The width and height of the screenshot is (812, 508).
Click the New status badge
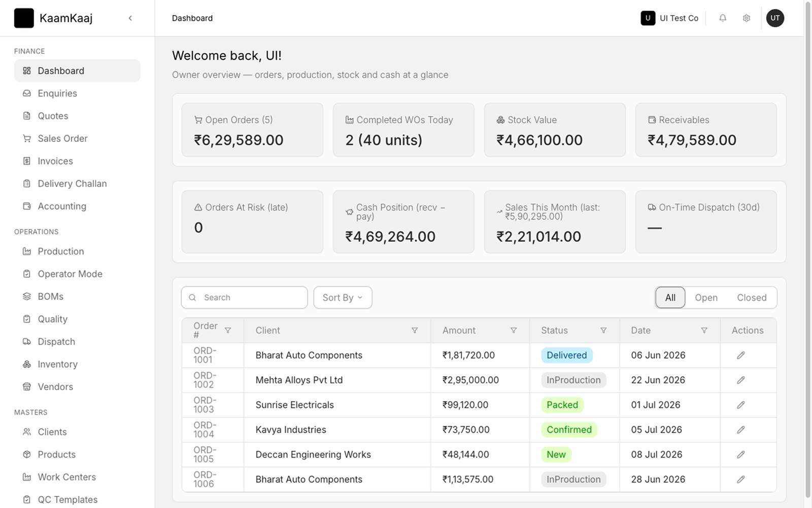[x=556, y=455]
